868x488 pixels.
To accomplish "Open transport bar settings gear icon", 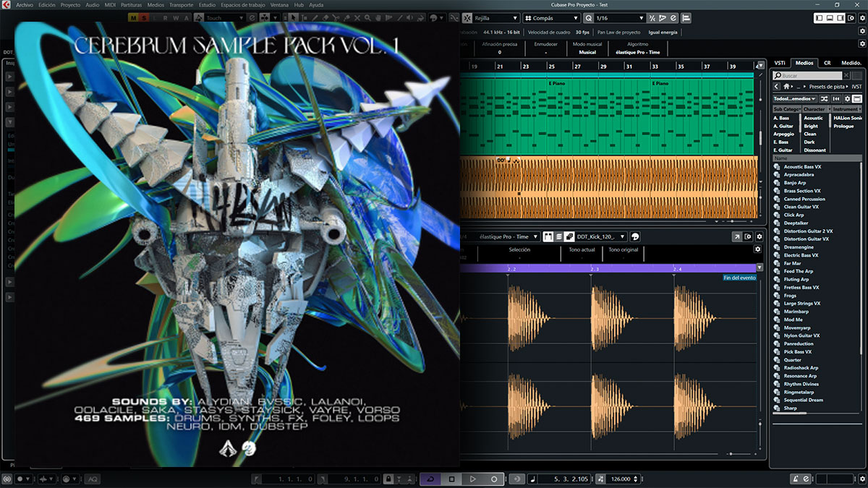I will coord(861,479).
